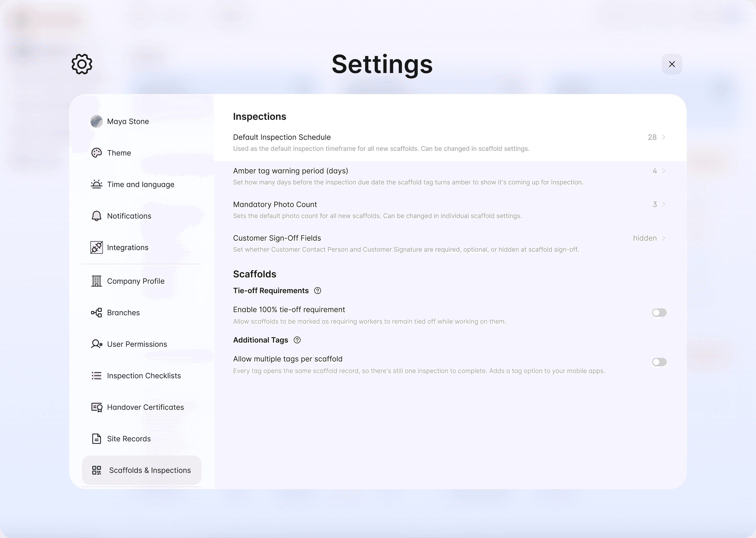Expand Mandatory Photo Count chevron
756x538 pixels.
(663, 204)
